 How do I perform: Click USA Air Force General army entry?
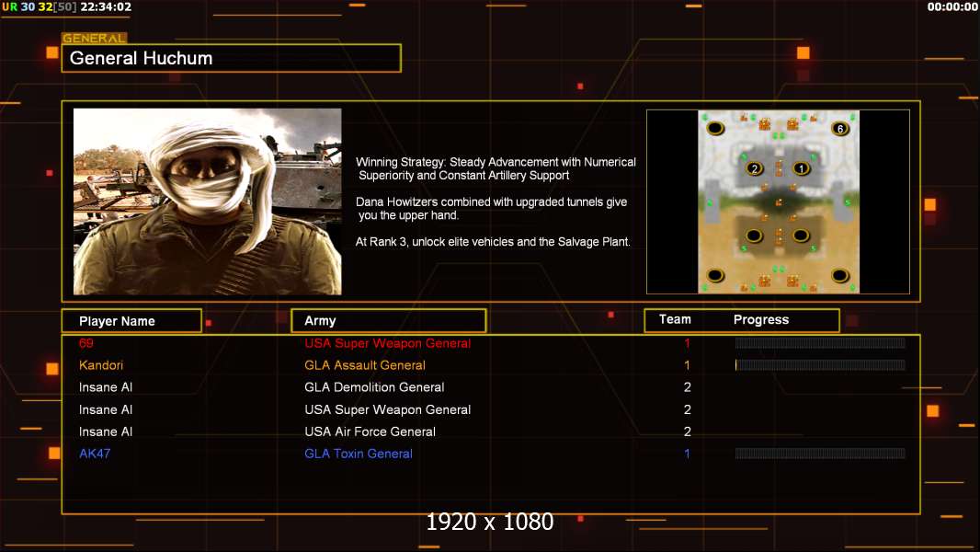pos(370,431)
